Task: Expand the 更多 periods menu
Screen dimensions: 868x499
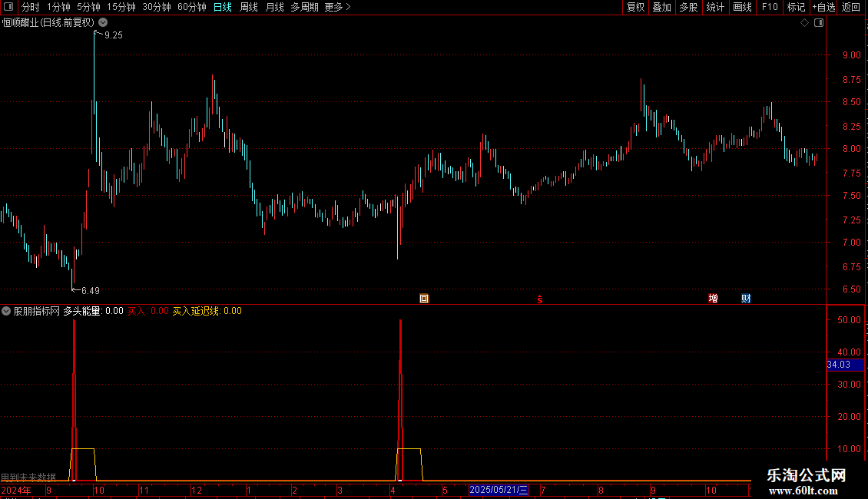Action: tap(338, 7)
